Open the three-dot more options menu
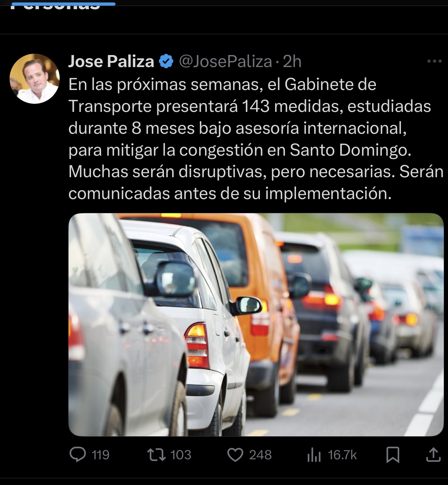The height and width of the screenshot is (485, 448). (x=434, y=61)
